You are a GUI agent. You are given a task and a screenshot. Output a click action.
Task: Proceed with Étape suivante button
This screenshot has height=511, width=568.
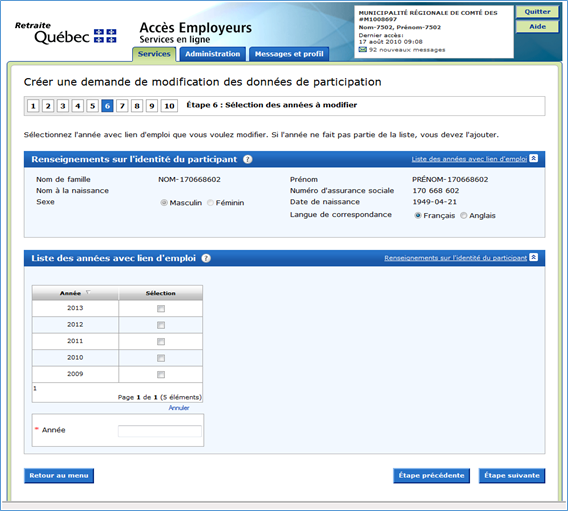pos(512,476)
